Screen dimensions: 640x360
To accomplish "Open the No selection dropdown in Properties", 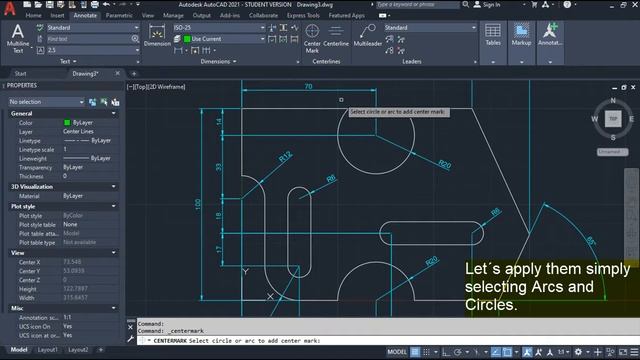I will (x=47, y=102).
